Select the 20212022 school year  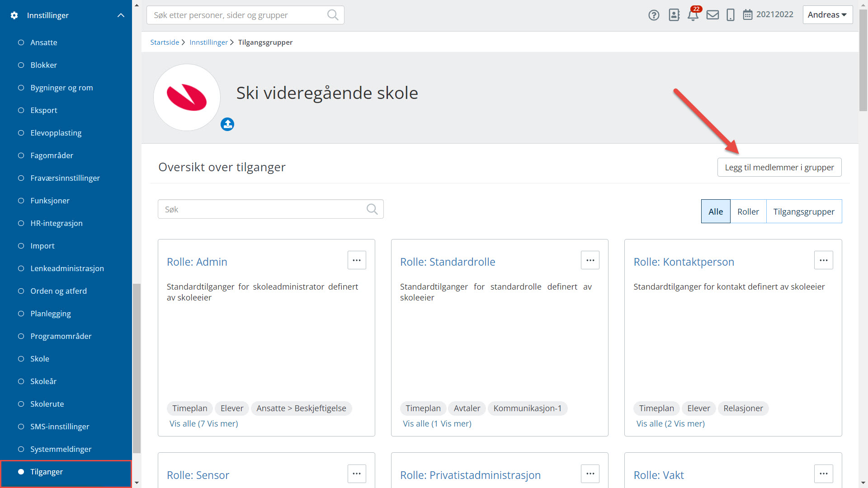point(775,14)
